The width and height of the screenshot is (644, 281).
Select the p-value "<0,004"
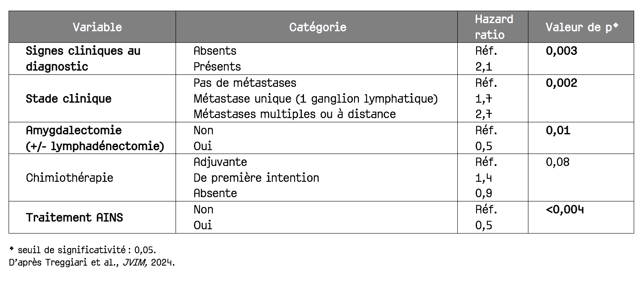pos(565,210)
